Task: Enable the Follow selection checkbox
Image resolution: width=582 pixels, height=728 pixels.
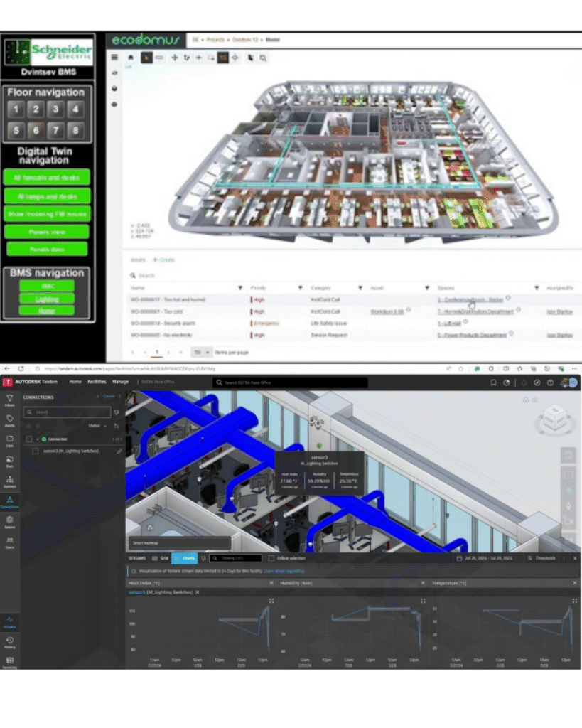Action: [x=271, y=559]
